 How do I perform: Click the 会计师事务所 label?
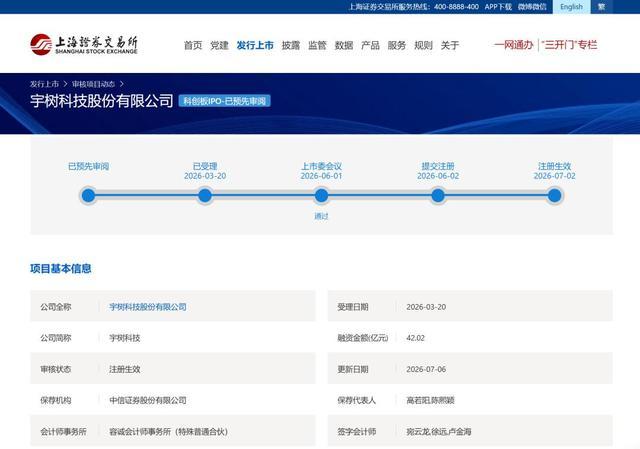pyautogui.click(x=63, y=431)
